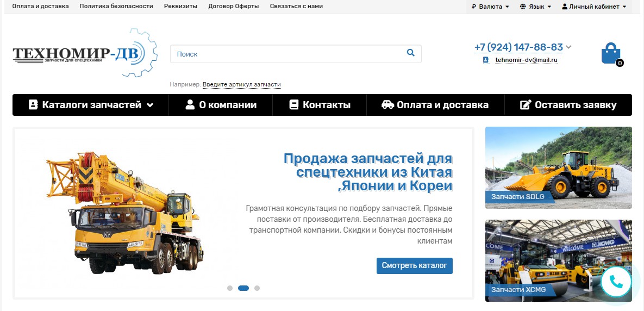Open the Связаться с нами link
644x311 pixels.
coord(297,6)
